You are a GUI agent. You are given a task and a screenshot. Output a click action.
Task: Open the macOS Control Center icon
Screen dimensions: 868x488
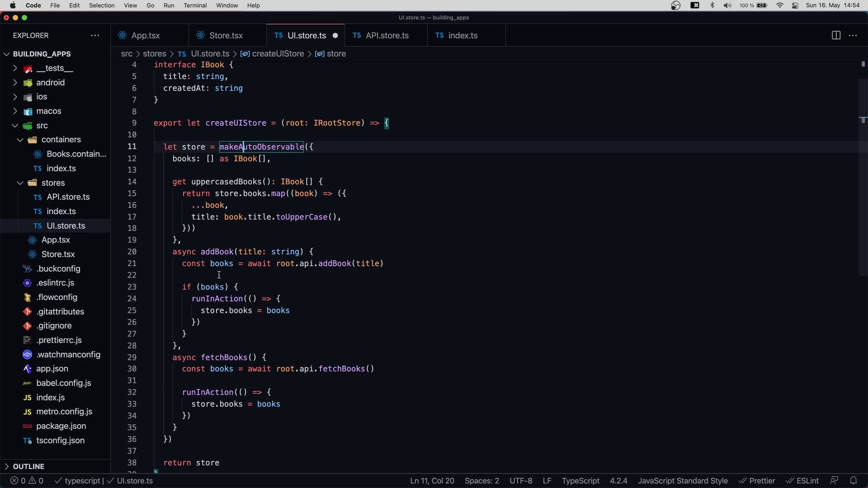(795, 5)
